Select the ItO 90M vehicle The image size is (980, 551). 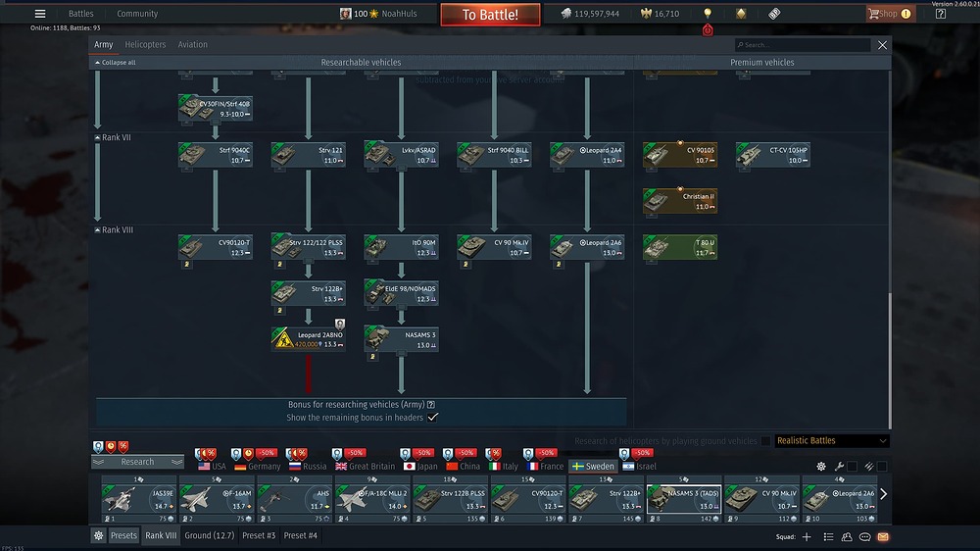pos(401,248)
